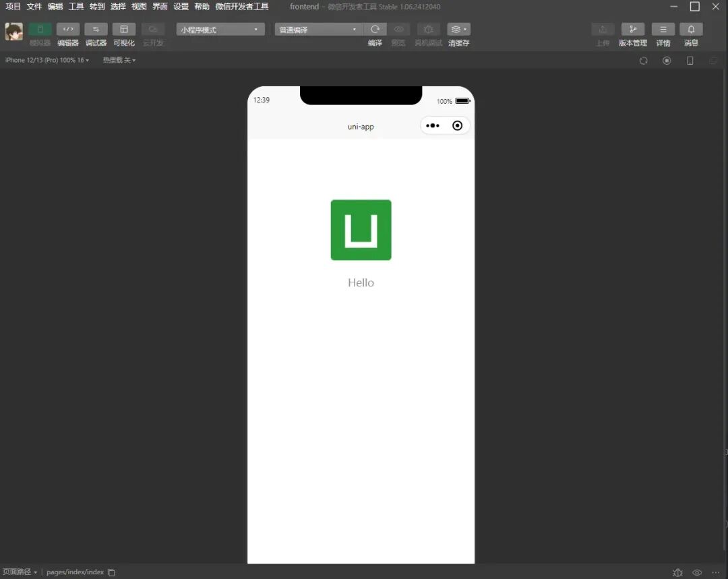Image resolution: width=728 pixels, height=579 pixels.
Task: Open the 选择 menu
Action: [118, 7]
